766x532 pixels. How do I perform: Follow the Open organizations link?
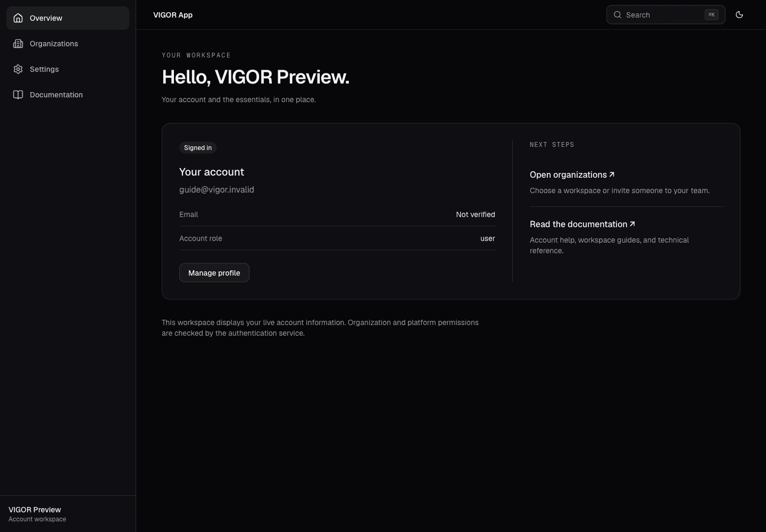coord(572,174)
